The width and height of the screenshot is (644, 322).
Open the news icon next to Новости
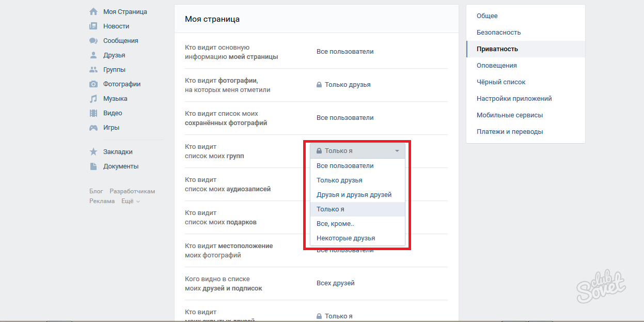93,26
